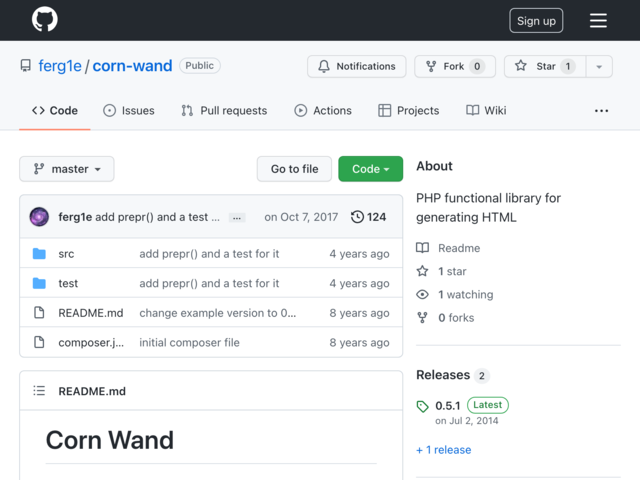Screen dimensions: 640x480
Task: Click the About heading
Action: (434, 166)
